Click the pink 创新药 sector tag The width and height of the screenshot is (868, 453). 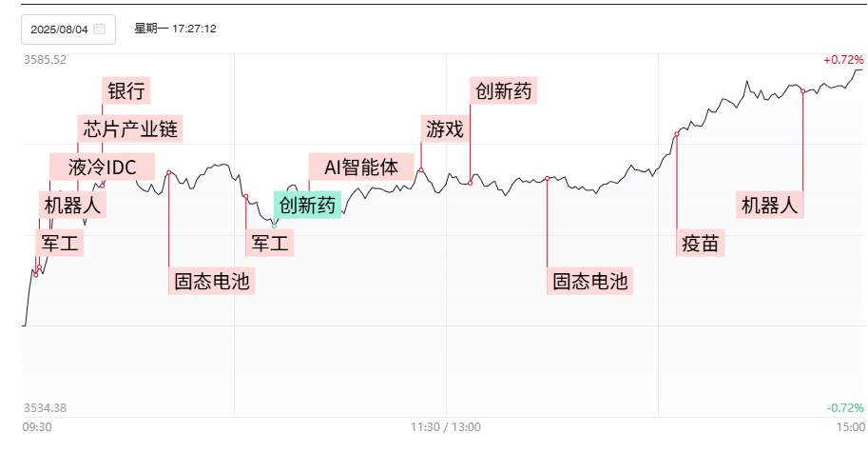click(504, 91)
